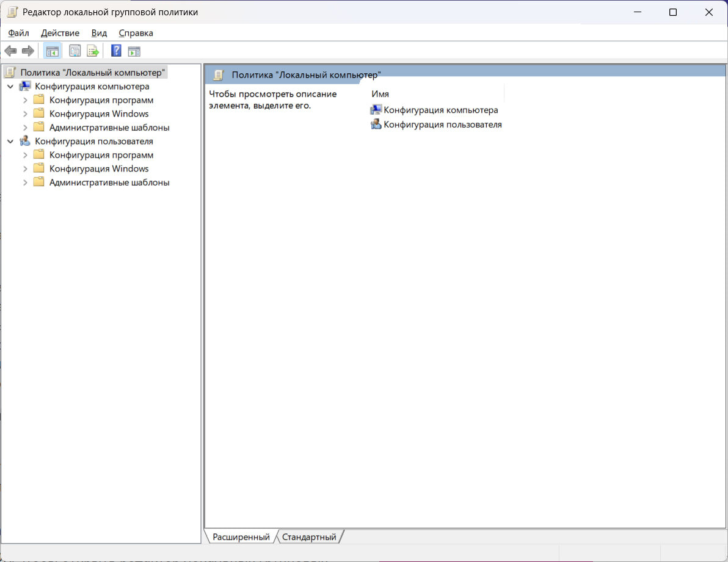Toggle the Show/Hide Console Tree button

52,51
